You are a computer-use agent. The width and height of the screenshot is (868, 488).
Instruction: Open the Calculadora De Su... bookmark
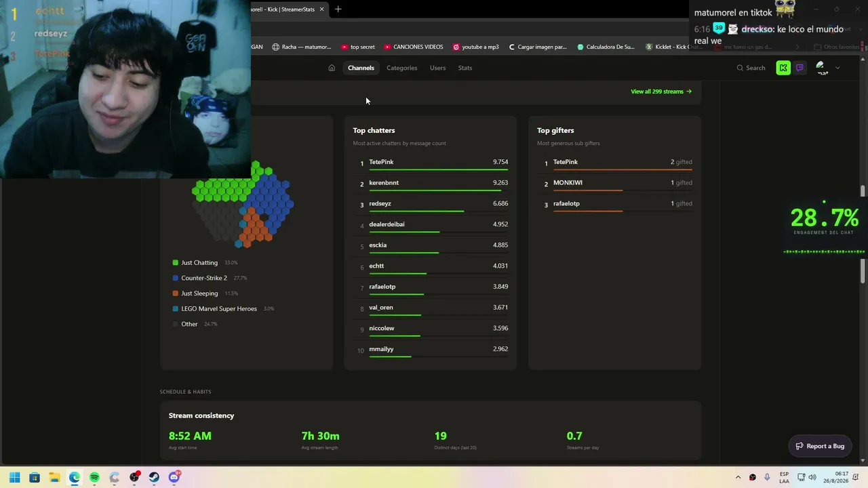pos(606,47)
